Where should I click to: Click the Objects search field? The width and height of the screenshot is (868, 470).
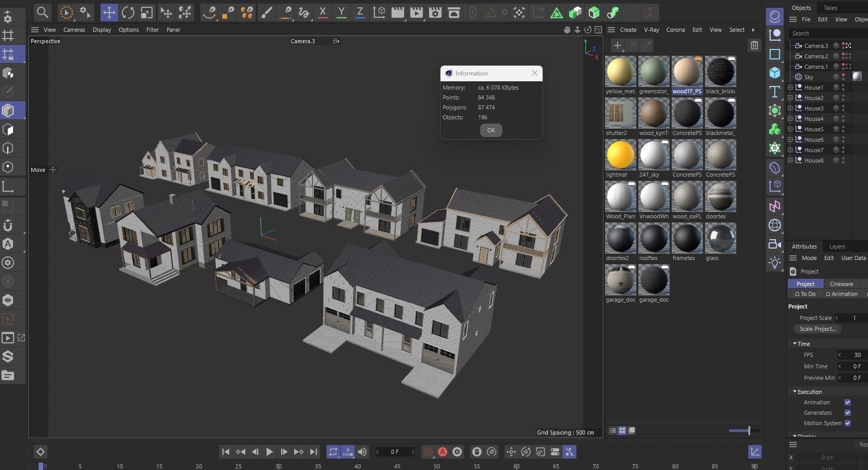(x=828, y=33)
